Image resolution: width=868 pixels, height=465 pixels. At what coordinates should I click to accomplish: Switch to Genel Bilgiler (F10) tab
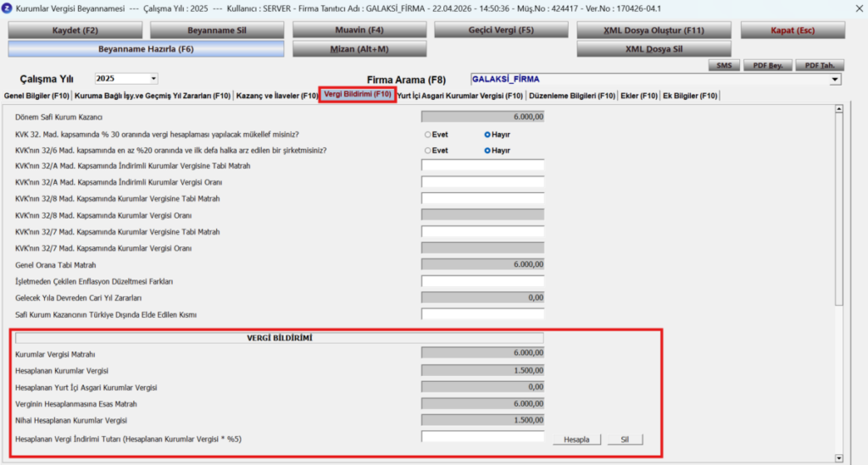36,96
